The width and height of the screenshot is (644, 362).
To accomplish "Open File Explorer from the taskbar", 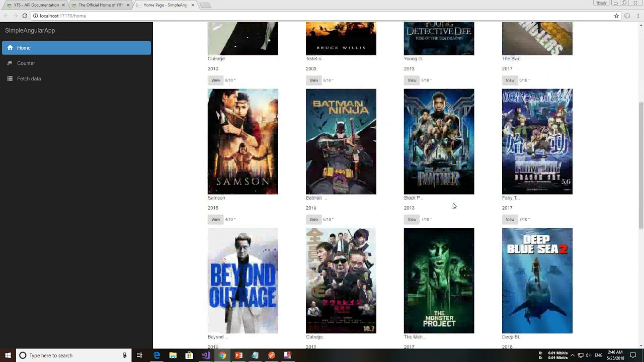I will (173, 355).
